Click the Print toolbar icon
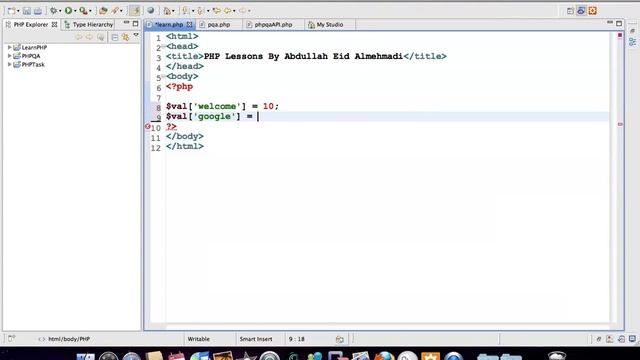The height and width of the screenshot is (360, 640). coord(38,11)
